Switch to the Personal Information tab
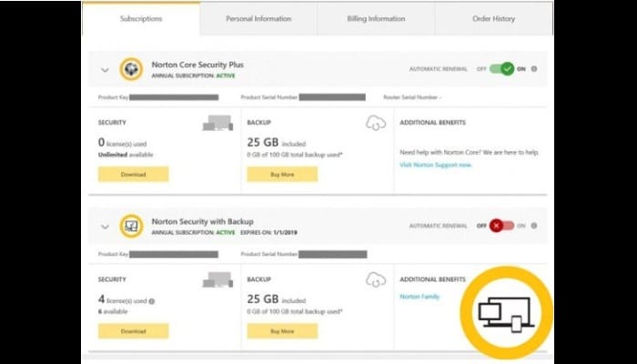The image size is (637, 364). click(258, 19)
